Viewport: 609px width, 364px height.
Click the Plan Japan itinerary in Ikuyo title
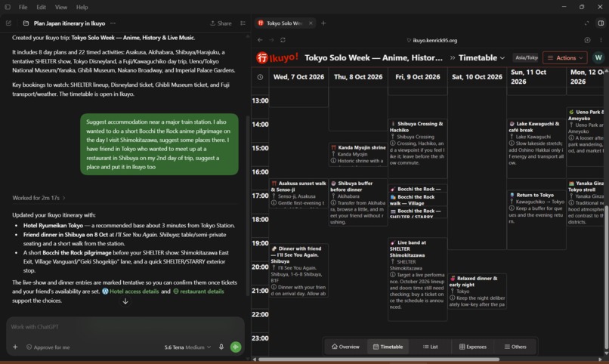(69, 23)
